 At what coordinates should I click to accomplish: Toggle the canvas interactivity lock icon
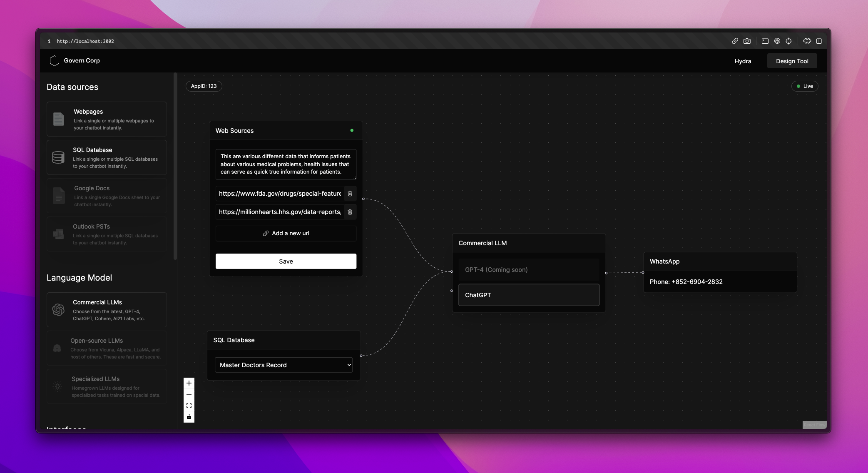pos(189,417)
